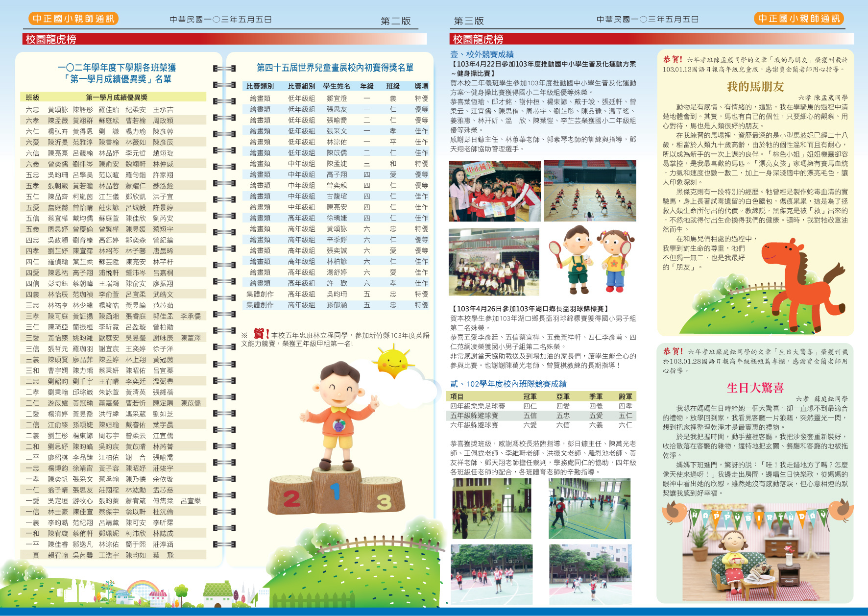Select the 第四十五屆世界兒童畫展校內初賽得獎名單 heading

335,68
